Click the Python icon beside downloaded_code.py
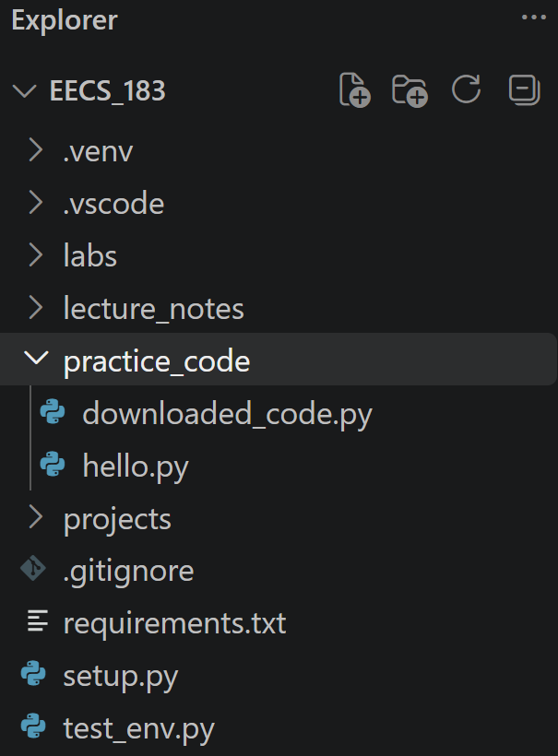 coord(53,412)
